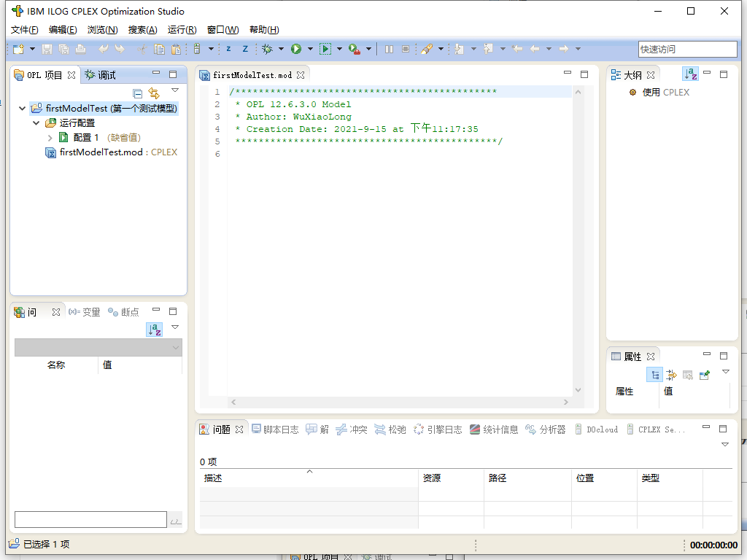Open the 运行 menu
The image size is (747, 560).
point(181,30)
